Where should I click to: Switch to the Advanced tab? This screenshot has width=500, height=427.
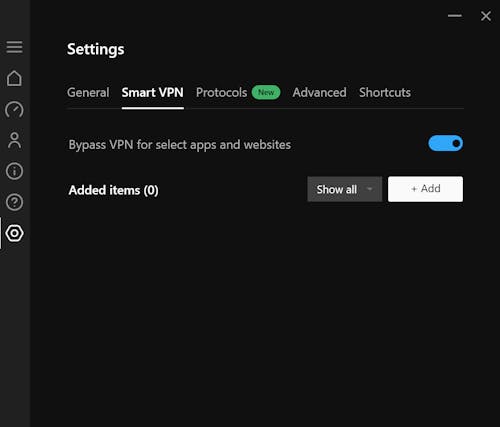319,92
